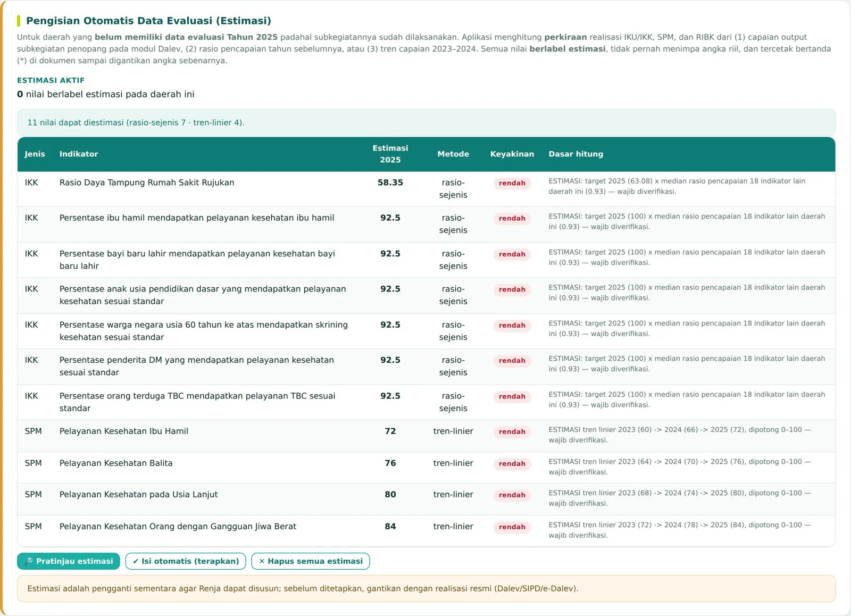The image size is (851, 616).
Task: Select indicator about anak usia pendidikan dasar
Action: pos(203,295)
